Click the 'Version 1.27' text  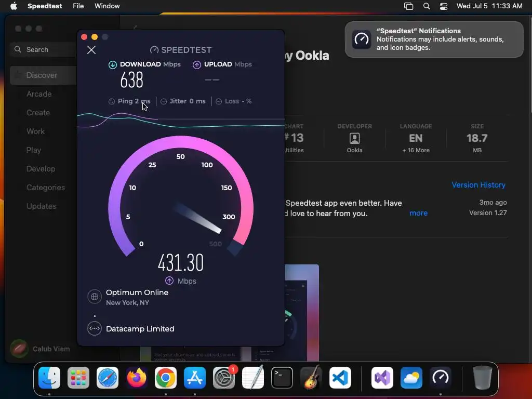coord(488,212)
